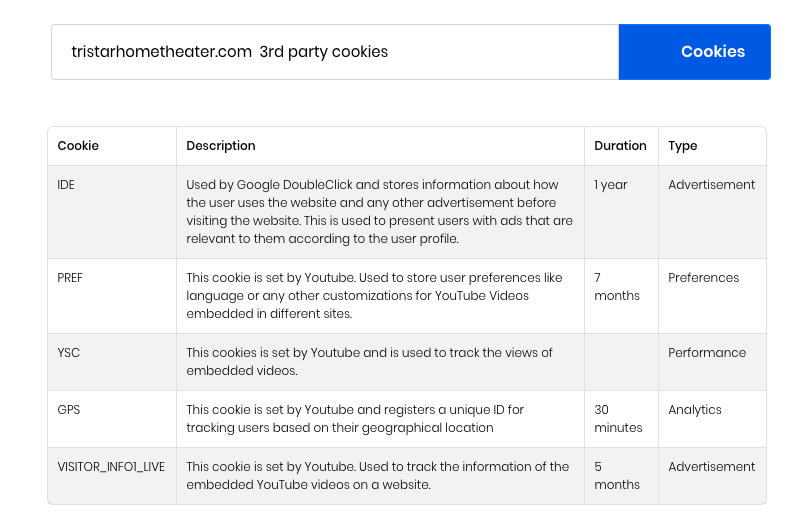Click the blue Cookies button

[694, 52]
